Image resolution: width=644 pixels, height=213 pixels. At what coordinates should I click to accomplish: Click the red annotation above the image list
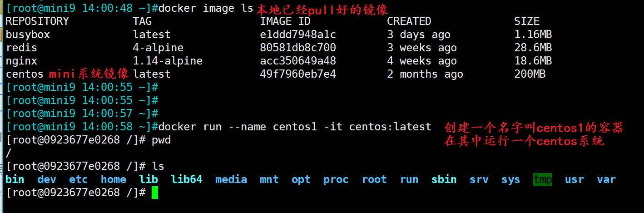tap(322, 9)
